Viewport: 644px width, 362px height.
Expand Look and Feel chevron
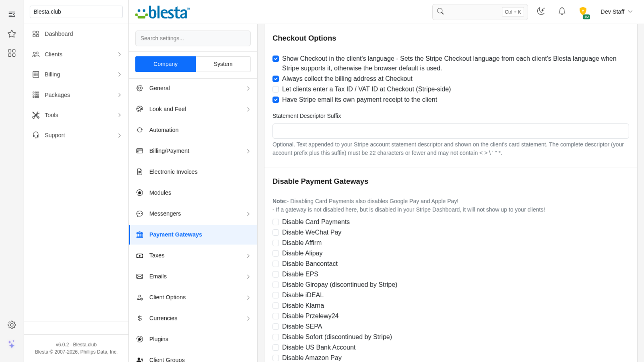pos(248,109)
